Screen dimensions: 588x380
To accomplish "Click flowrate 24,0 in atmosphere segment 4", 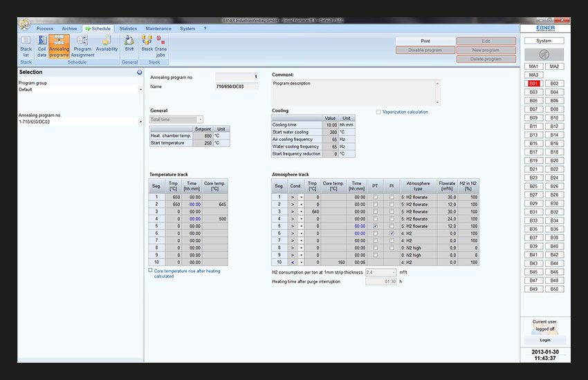I will pos(447,218).
